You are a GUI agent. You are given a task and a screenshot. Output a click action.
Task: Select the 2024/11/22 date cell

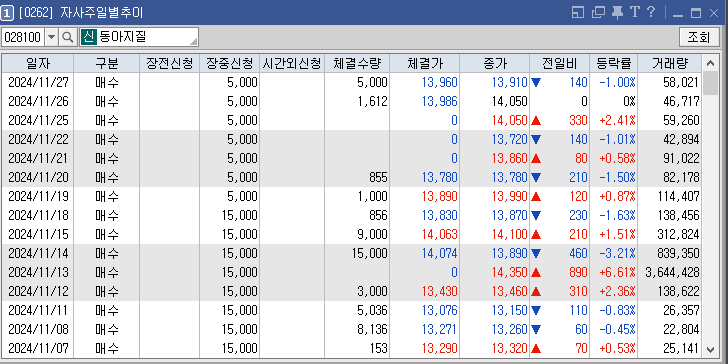[x=38, y=139]
